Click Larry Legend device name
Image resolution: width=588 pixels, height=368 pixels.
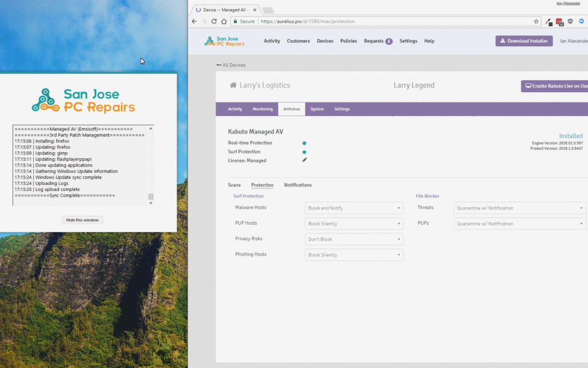(414, 85)
